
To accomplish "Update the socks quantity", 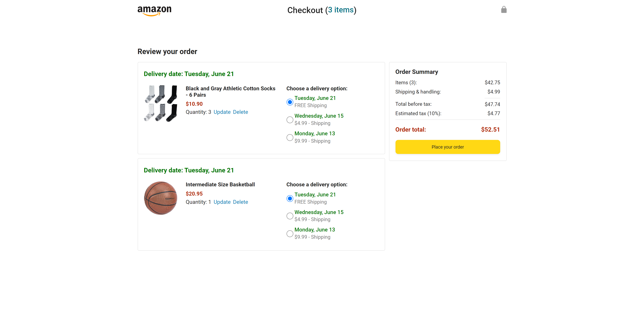I will (222, 112).
